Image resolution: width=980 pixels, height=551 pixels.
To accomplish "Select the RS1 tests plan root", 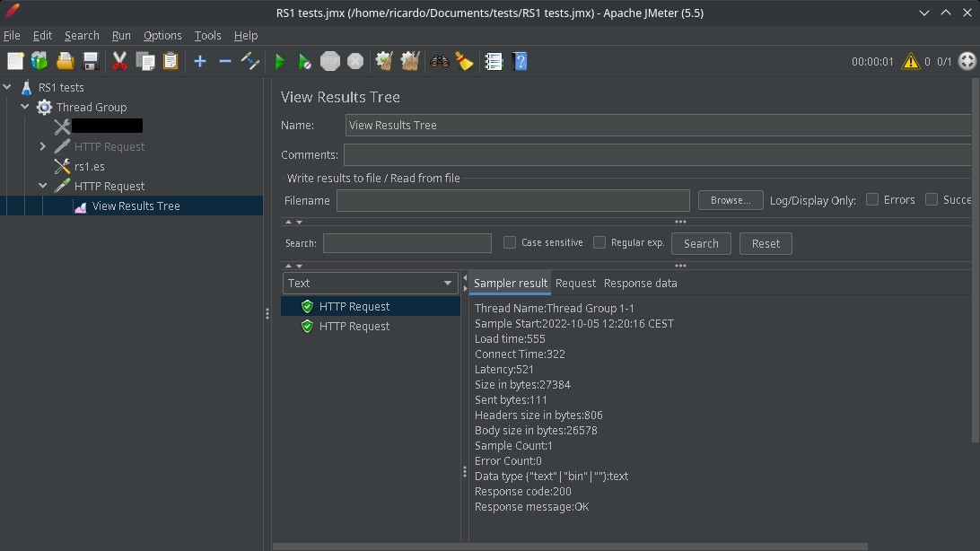I will 61,87.
